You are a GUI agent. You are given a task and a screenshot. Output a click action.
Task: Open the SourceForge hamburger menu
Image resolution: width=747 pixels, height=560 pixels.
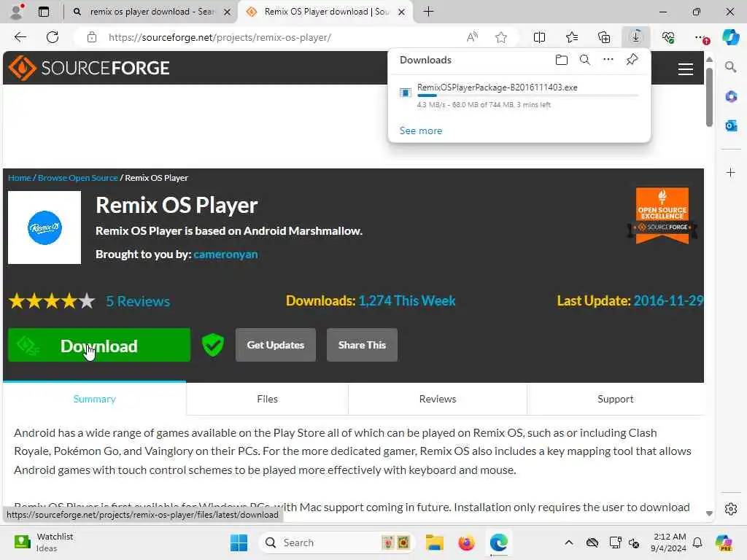[686, 69]
